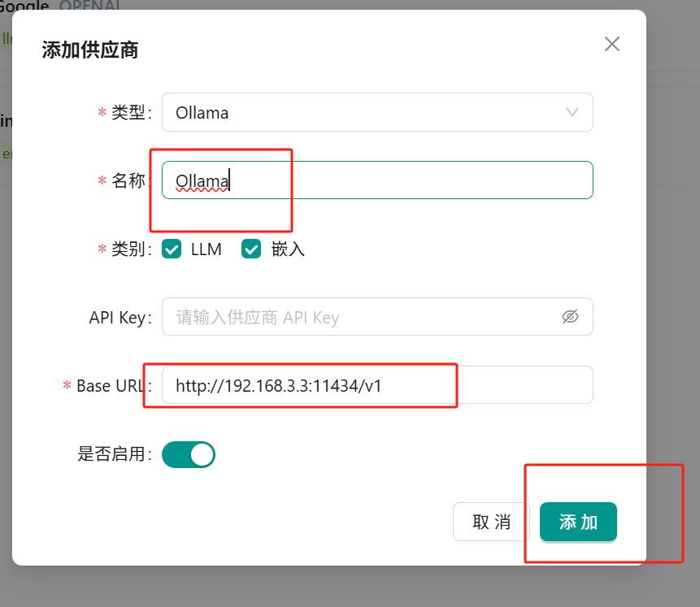Screen dimensions: 700x607
Task: Uncheck the 嵌入 checkbox
Action: (x=250, y=249)
